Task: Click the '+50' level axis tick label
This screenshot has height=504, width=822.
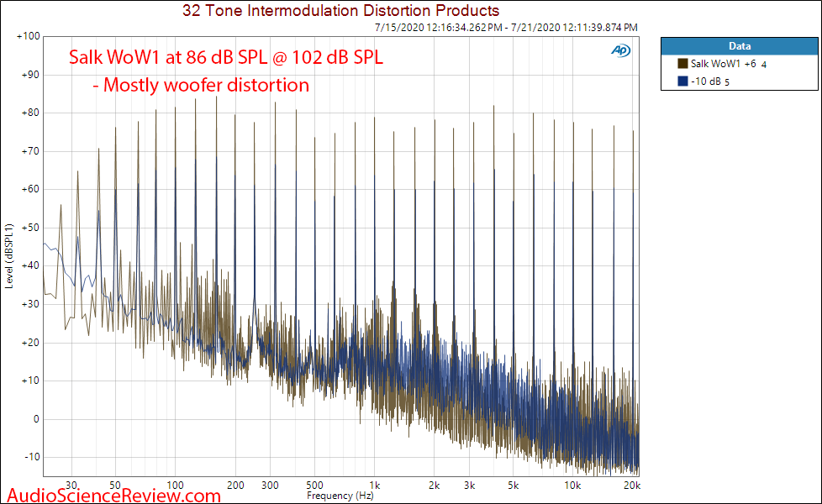Action: click(30, 228)
